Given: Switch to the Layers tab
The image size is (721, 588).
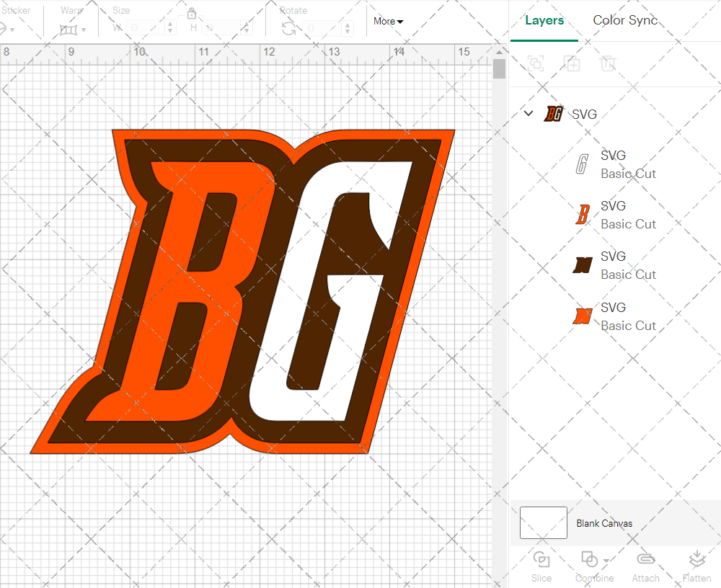Looking at the screenshot, I should (x=544, y=20).
